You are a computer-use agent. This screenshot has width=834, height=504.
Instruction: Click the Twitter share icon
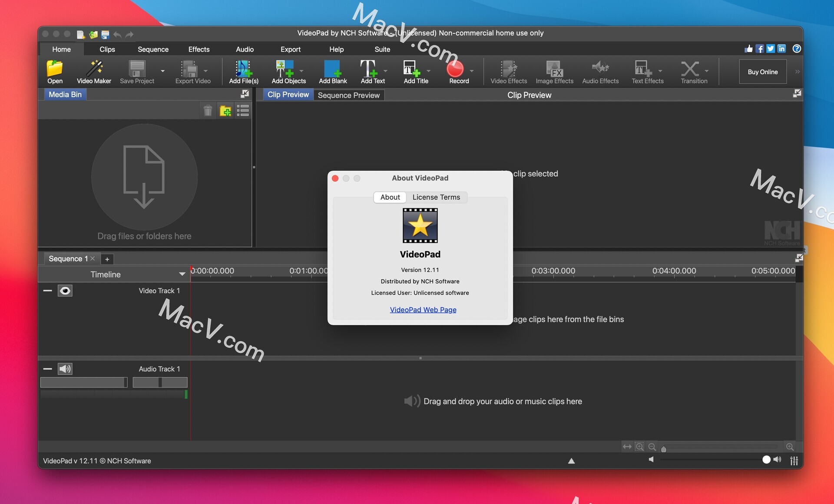click(771, 49)
